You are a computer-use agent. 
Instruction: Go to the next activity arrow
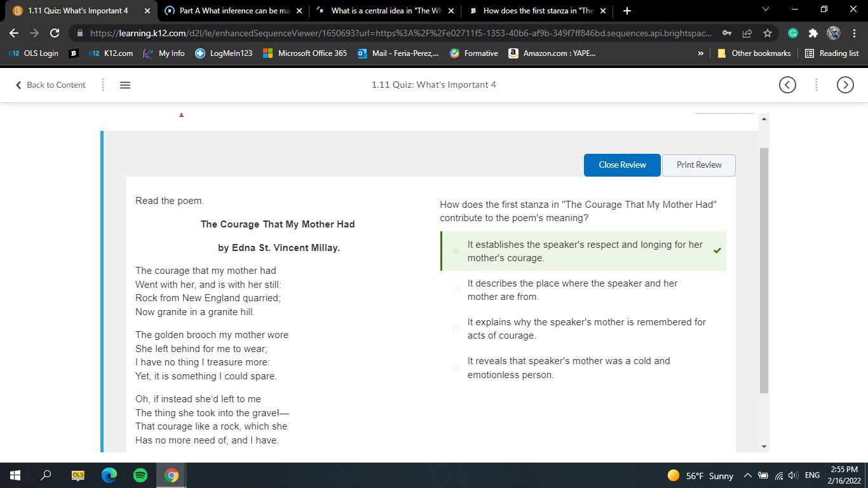[x=844, y=85]
